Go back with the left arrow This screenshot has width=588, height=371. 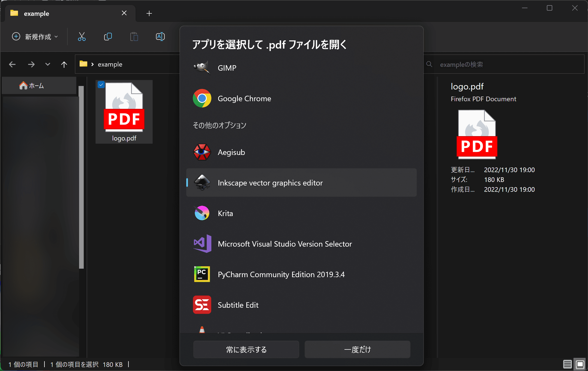pos(12,64)
